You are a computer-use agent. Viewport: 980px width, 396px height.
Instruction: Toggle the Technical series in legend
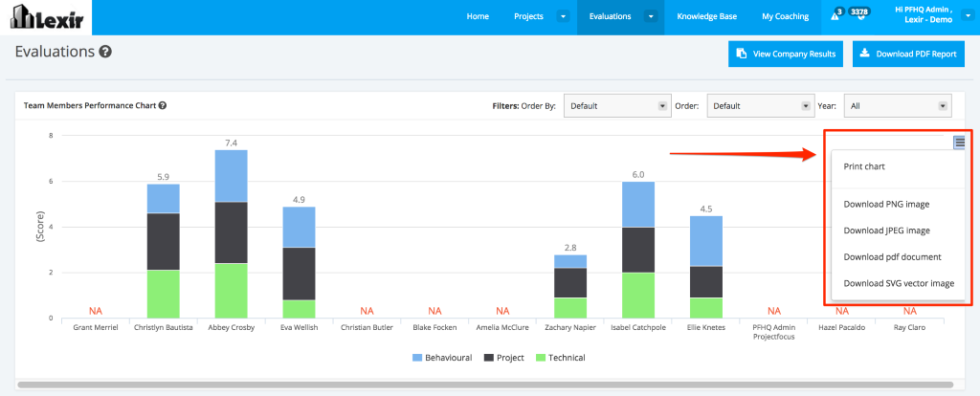pos(561,358)
